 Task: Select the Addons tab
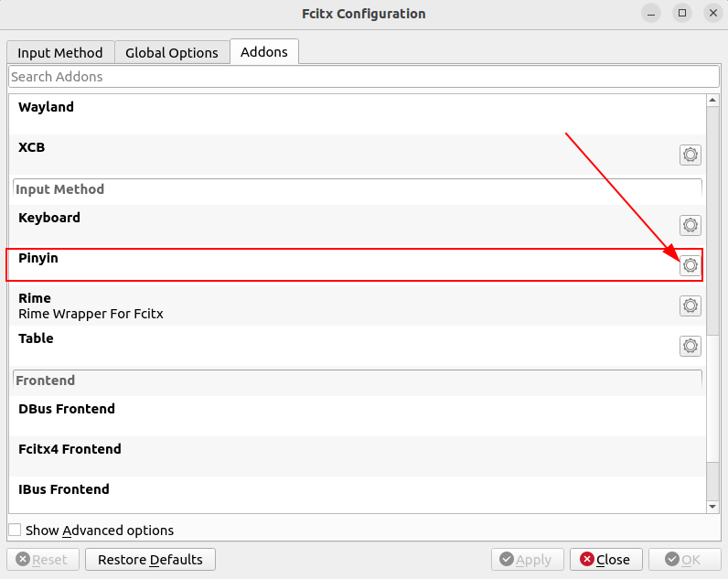coord(264,51)
